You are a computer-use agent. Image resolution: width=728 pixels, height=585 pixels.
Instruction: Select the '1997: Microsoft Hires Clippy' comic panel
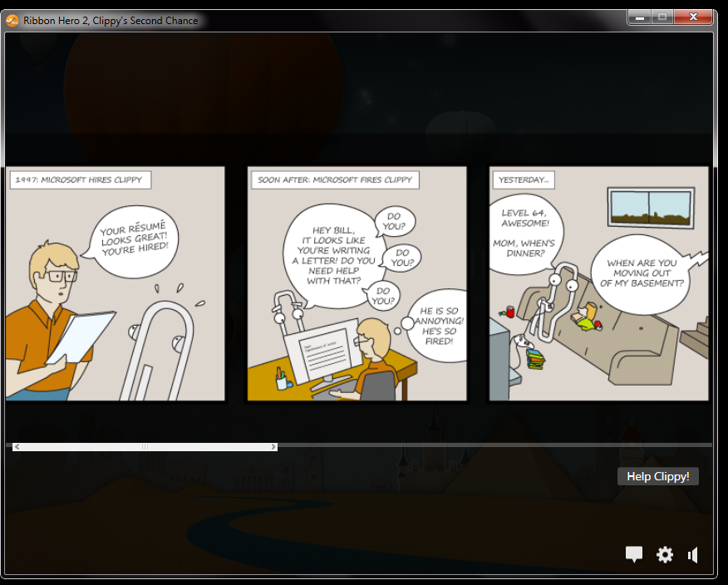click(x=116, y=283)
